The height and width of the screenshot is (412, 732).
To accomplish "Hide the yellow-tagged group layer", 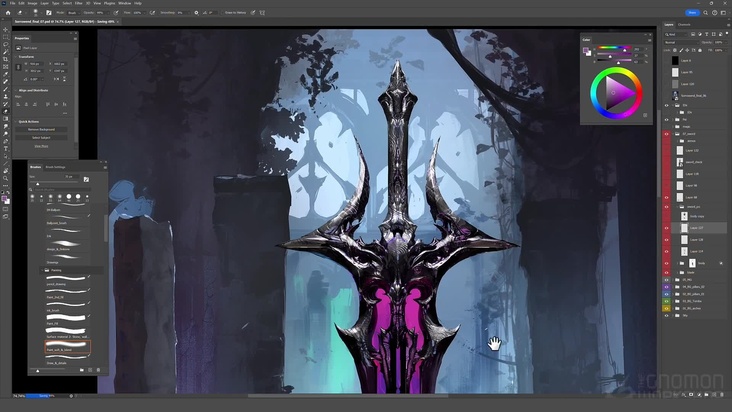I will (x=666, y=308).
